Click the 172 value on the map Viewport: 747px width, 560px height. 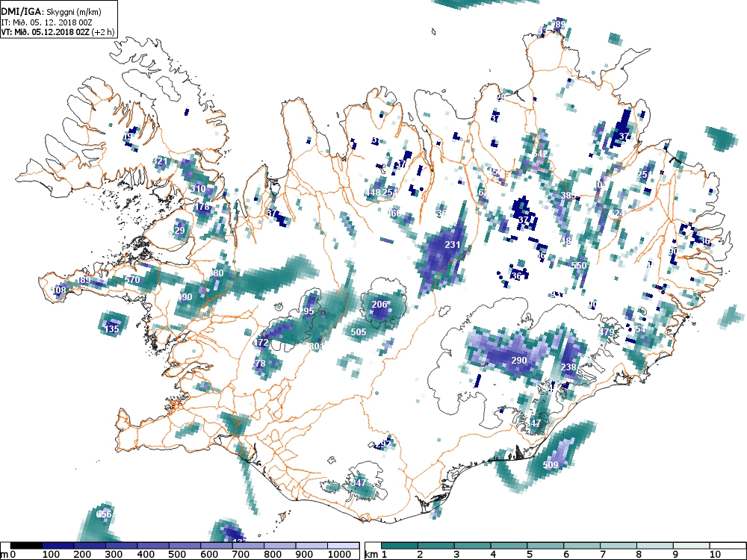(261, 343)
